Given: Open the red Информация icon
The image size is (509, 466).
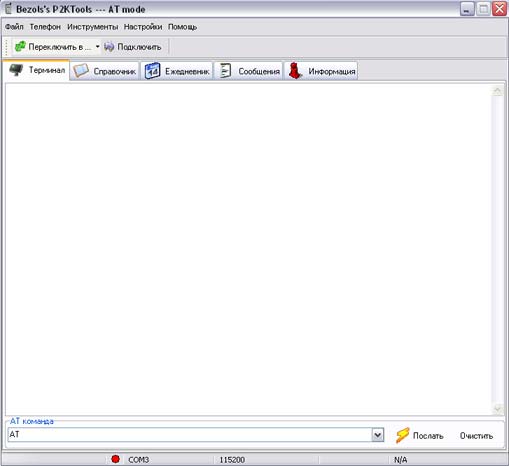Looking at the screenshot, I should point(295,71).
